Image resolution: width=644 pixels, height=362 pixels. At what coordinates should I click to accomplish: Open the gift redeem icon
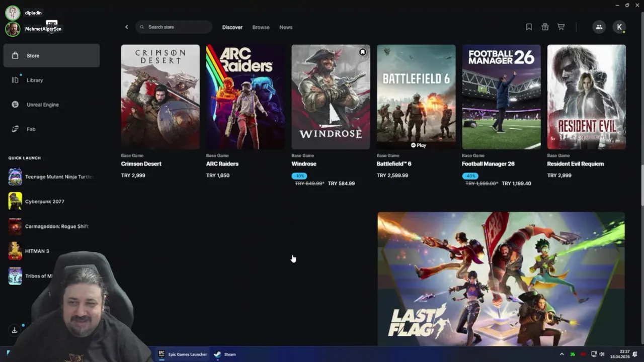[545, 27]
